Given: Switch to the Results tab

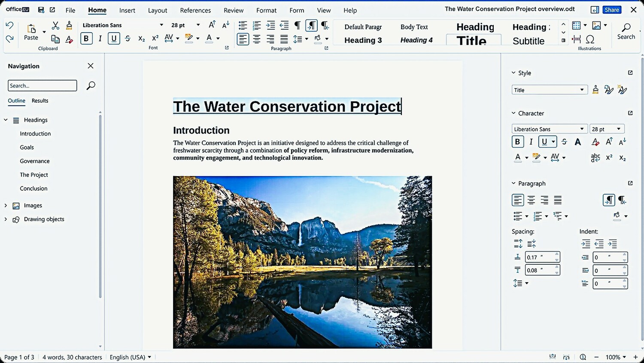Looking at the screenshot, I should point(40,101).
